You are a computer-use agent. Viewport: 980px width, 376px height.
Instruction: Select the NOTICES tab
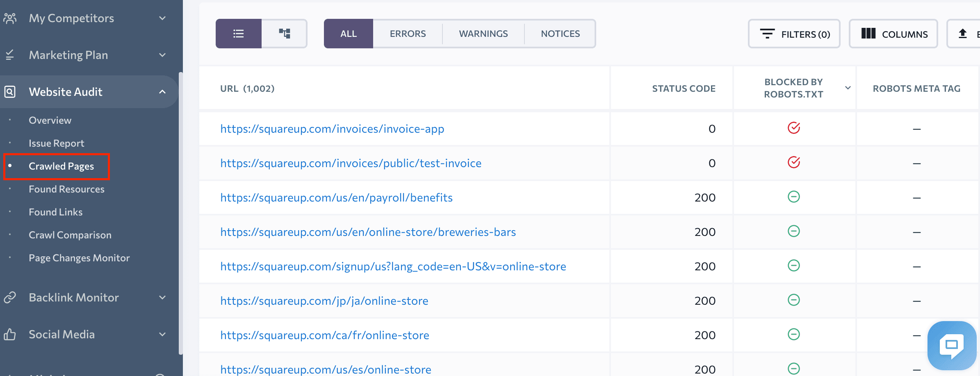560,34
